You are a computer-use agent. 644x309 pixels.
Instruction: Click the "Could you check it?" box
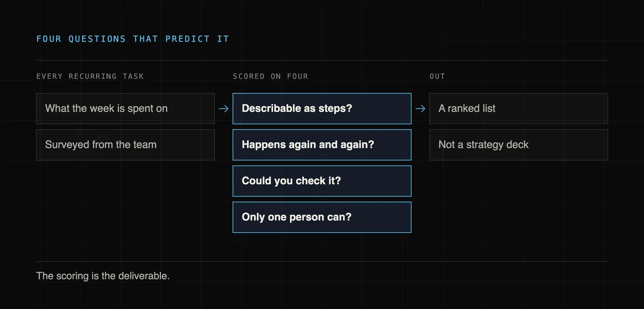point(322,181)
